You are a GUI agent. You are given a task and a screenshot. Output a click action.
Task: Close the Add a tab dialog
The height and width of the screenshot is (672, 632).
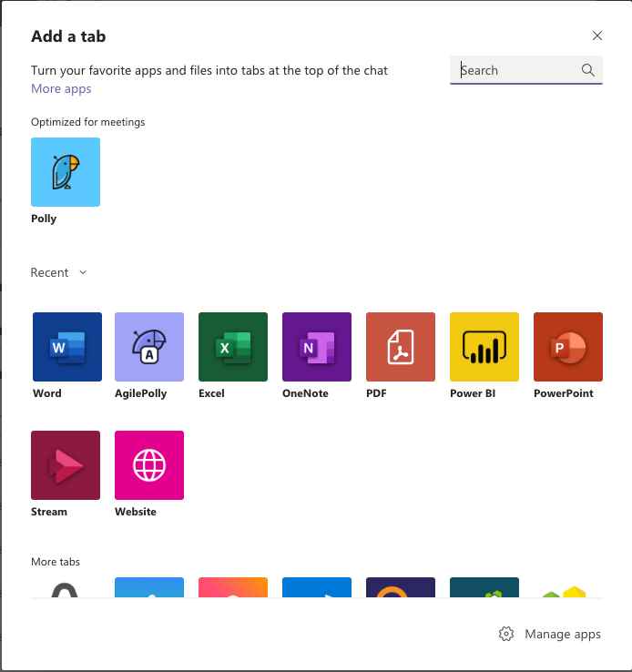[597, 36]
